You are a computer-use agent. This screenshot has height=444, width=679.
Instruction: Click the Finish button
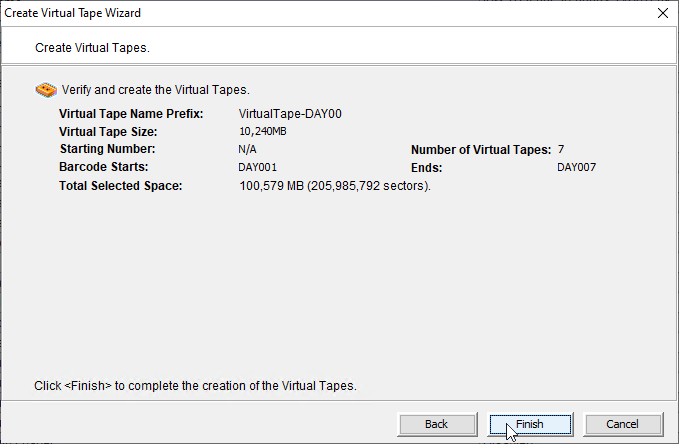point(530,424)
